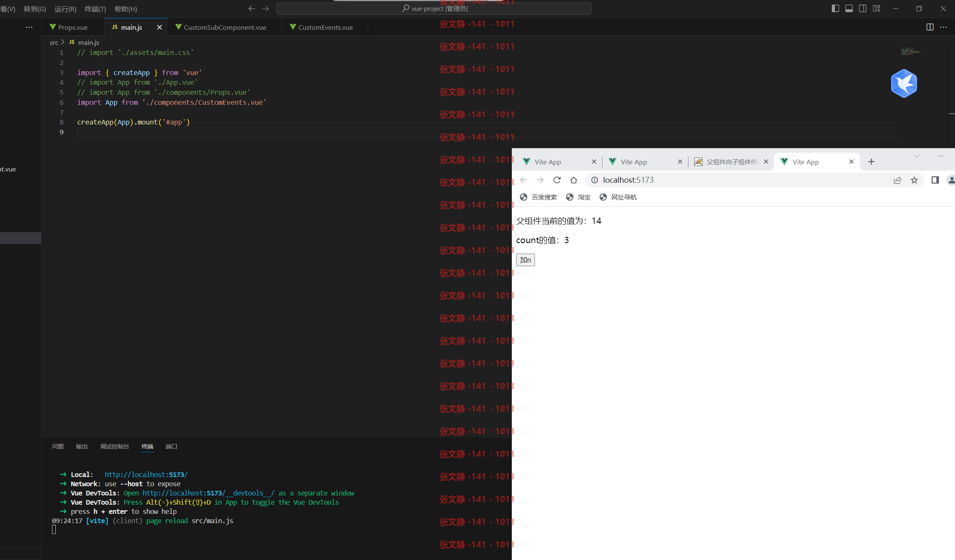View site information icon in address bar
This screenshot has height=560, width=955.
tap(594, 180)
